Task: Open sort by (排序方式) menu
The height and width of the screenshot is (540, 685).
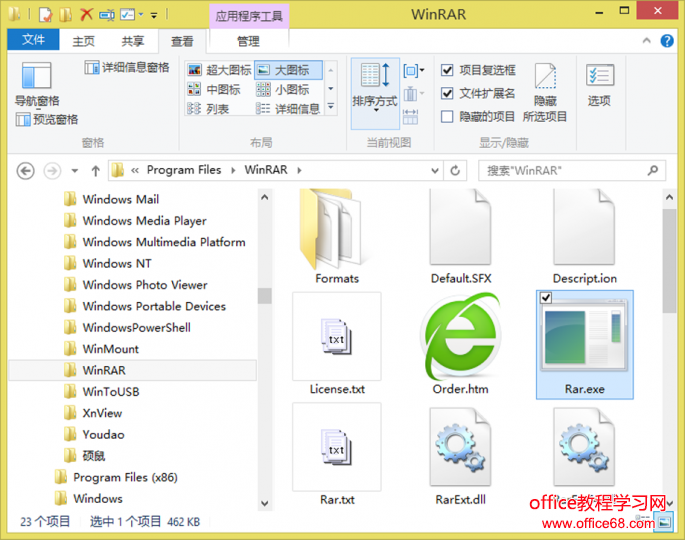Action: point(375,93)
